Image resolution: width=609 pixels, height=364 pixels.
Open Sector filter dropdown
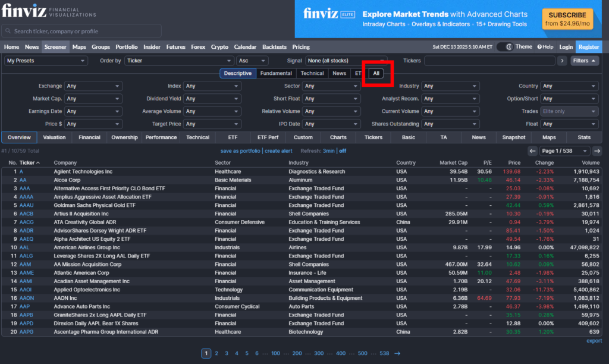pyautogui.click(x=331, y=86)
